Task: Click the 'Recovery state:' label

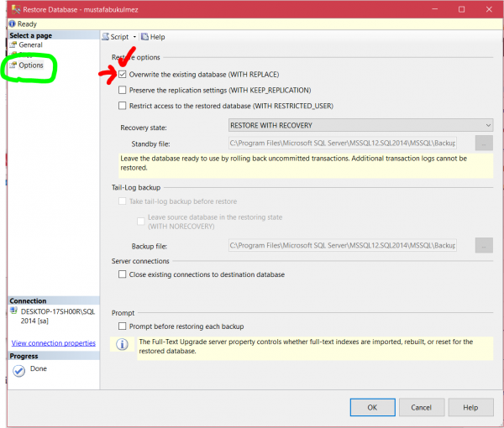Action: pyautogui.click(x=144, y=128)
